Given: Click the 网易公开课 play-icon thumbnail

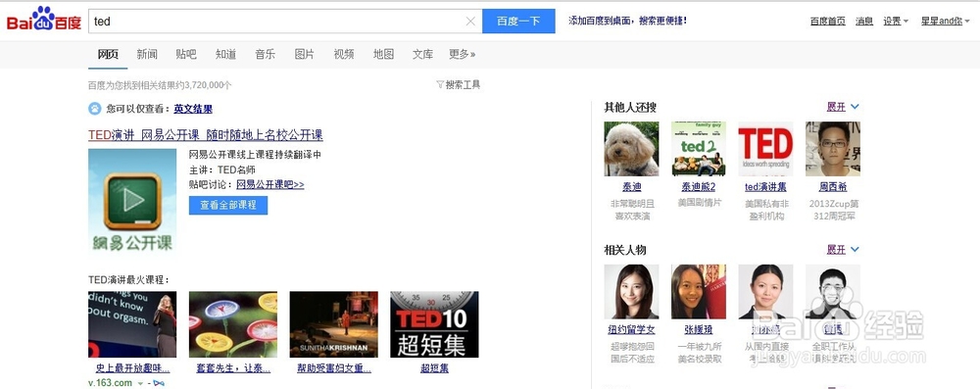Looking at the screenshot, I should tap(132, 201).
